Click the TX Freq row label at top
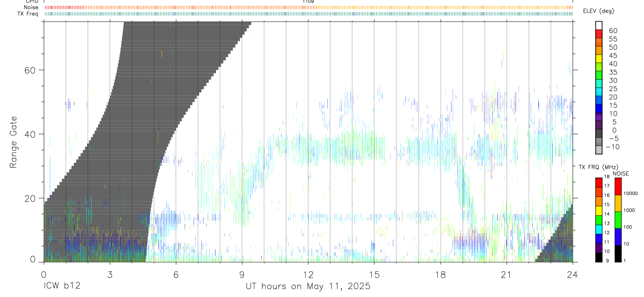This screenshot has width=644, height=297. [x=28, y=14]
